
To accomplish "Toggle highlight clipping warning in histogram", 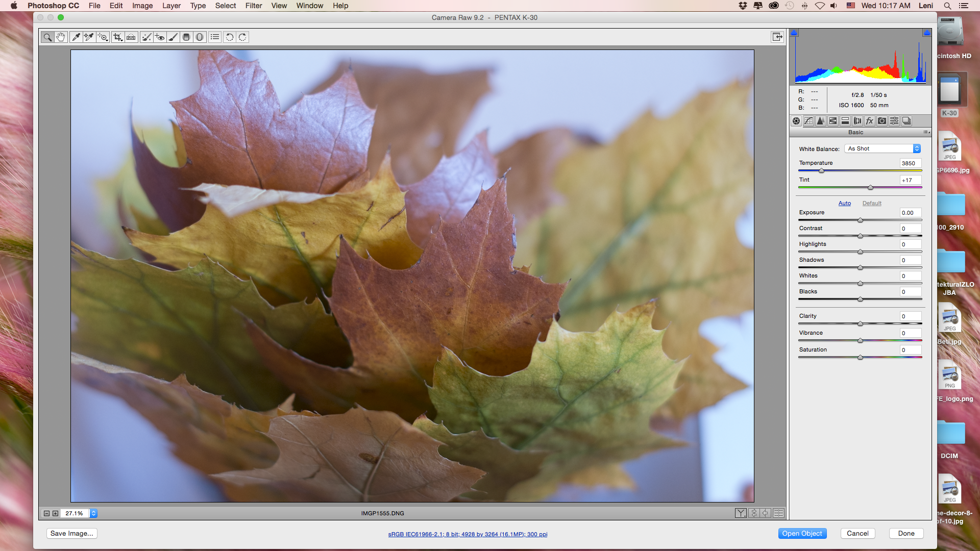I will point(926,33).
